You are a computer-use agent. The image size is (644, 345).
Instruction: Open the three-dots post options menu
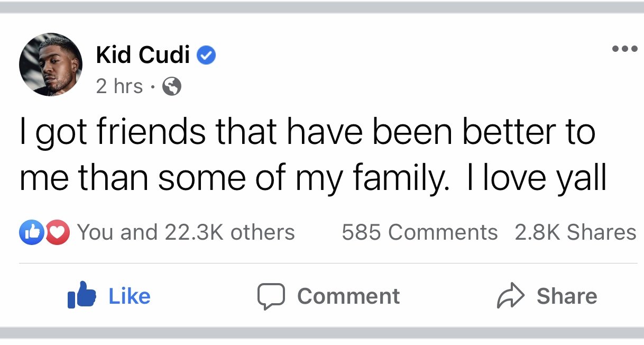click(624, 49)
